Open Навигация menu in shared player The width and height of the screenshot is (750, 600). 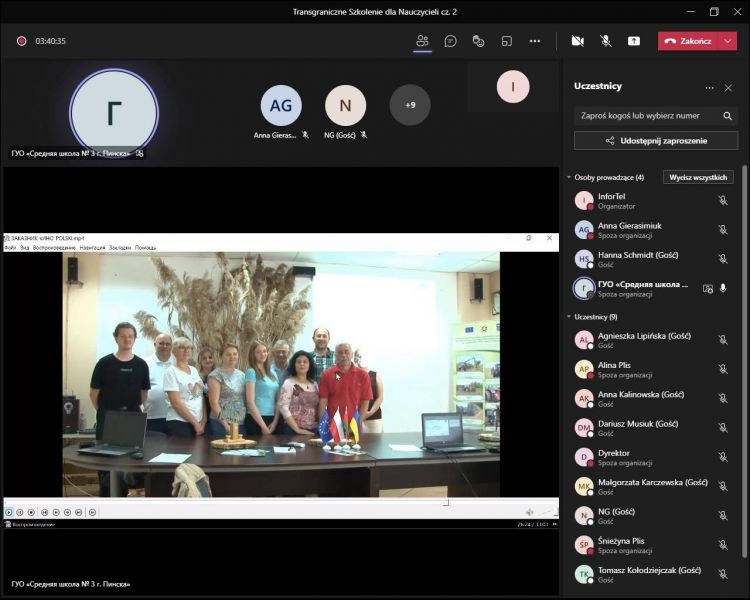pos(93,247)
